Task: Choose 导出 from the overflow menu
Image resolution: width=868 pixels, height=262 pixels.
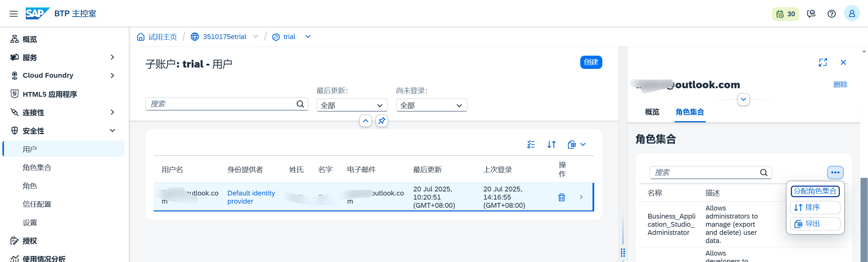Action: click(815, 224)
